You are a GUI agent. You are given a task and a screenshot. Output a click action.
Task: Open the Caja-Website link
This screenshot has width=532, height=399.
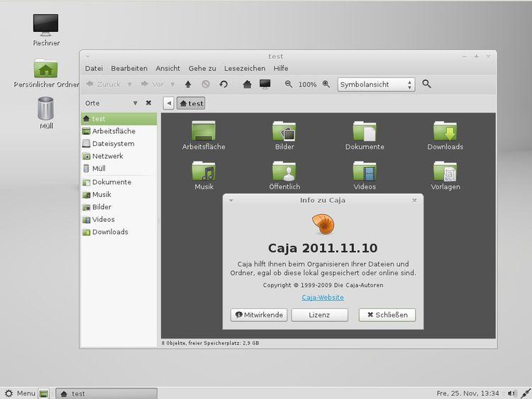pyautogui.click(x=323, y=298)
